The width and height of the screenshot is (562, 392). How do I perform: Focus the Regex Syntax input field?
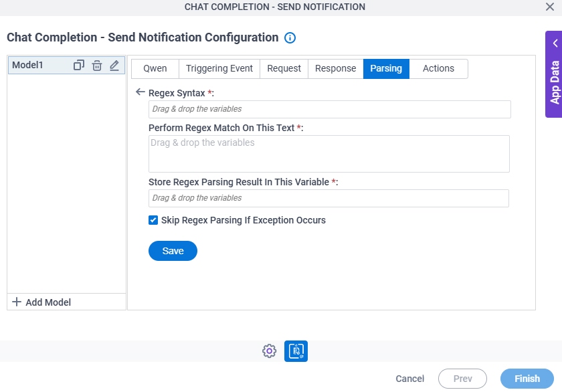pos(329,109)
